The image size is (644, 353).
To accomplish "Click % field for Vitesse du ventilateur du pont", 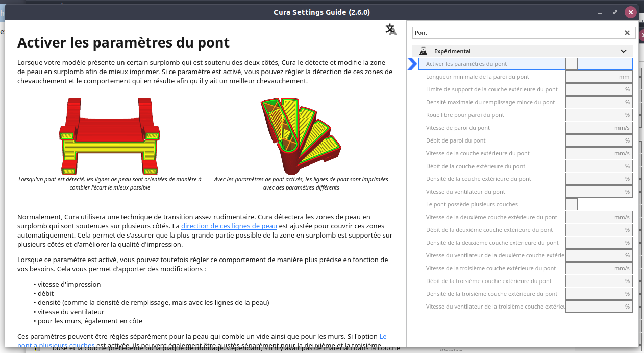I will click(599, 192).
